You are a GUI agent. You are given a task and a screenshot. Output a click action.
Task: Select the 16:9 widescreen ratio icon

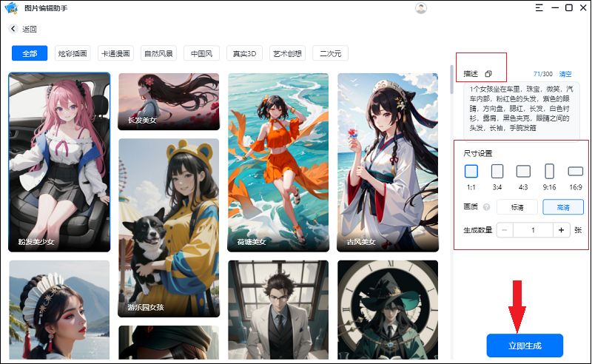tap(575, 172)
